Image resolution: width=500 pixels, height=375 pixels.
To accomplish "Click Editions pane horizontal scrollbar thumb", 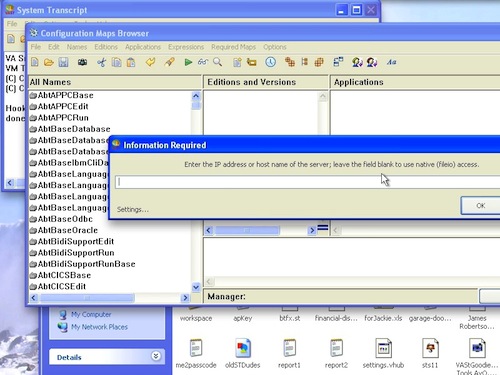I will (x=247, y=230).
